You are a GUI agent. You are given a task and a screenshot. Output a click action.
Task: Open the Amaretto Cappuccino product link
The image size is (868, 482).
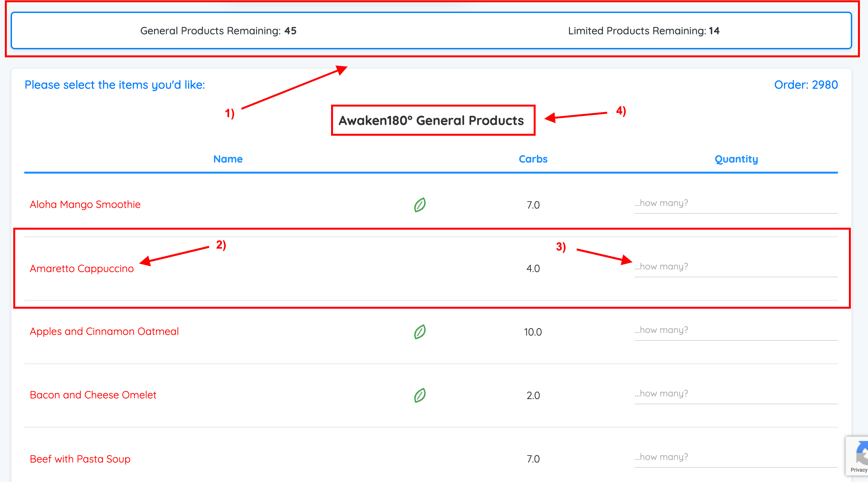[x=82, y=268]
